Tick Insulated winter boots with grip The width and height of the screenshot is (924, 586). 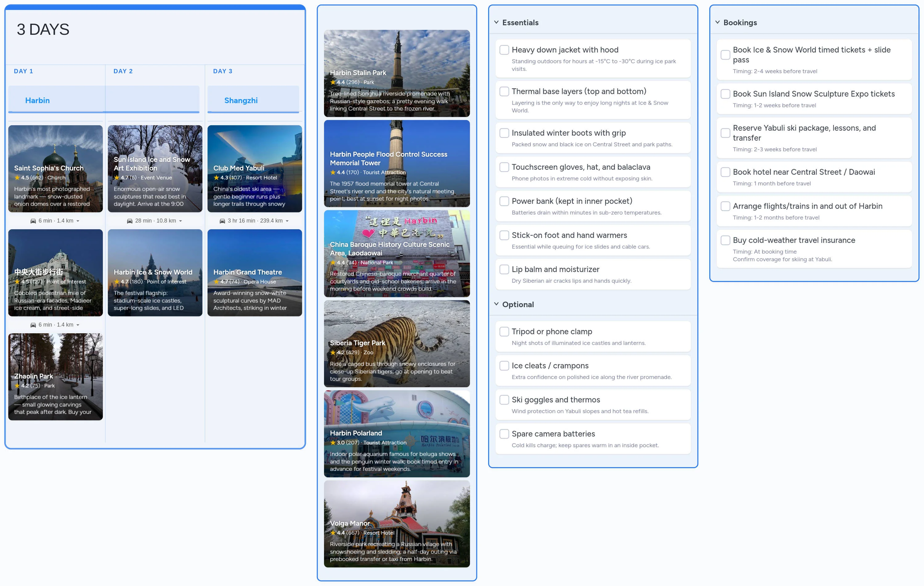pos(504,133)
